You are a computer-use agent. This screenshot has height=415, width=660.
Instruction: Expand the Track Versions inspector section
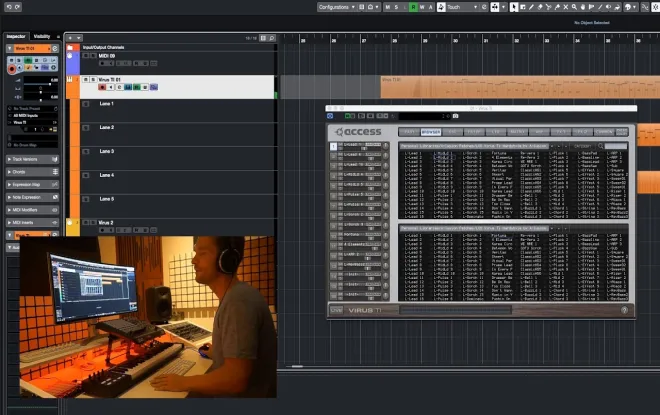[32, 159]
